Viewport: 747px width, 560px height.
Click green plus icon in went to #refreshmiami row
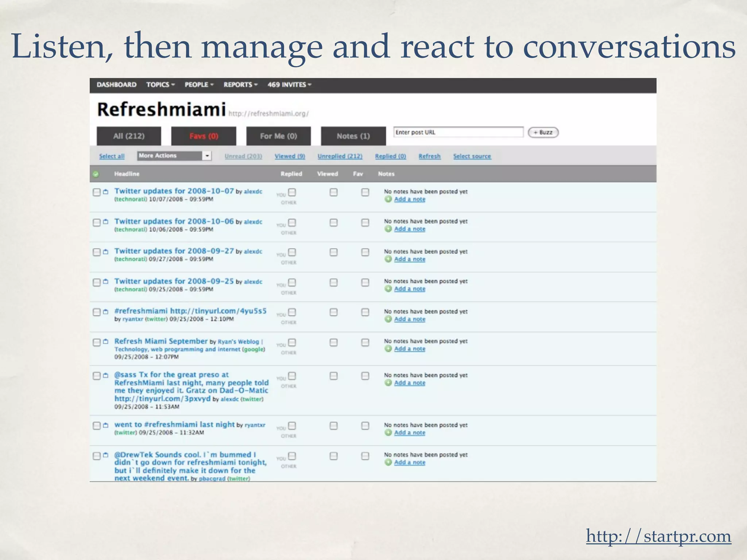[388, 432]
